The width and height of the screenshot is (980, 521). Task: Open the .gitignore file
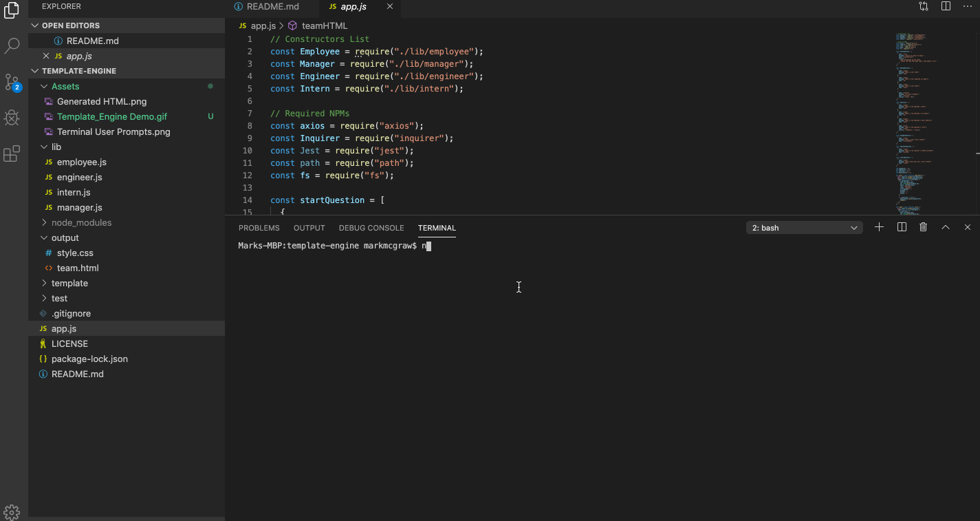click(x=71, y=313)
